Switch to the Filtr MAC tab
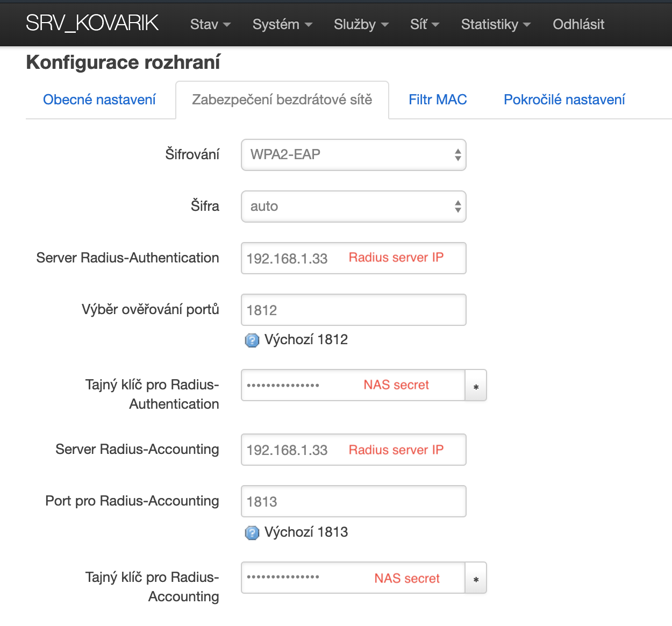This screenshot has width=672, height=626. pos(438,99)
